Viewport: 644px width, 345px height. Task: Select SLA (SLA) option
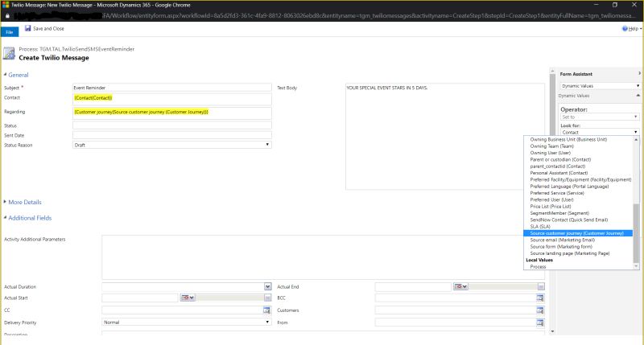tap(540, 227)
